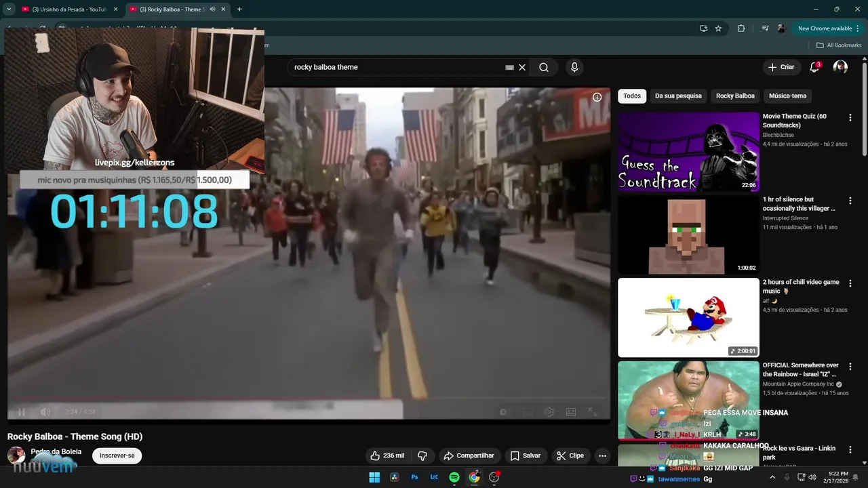Open YouTube account avatar menu
The image size is (868, 488).
840,67
